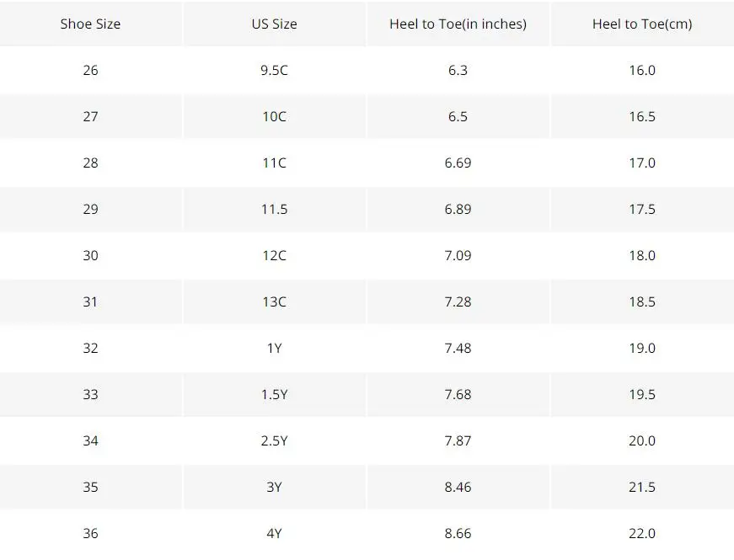Click the 7.28 inches value
This screenshot has height=560, width=734.
pos(458,301)
